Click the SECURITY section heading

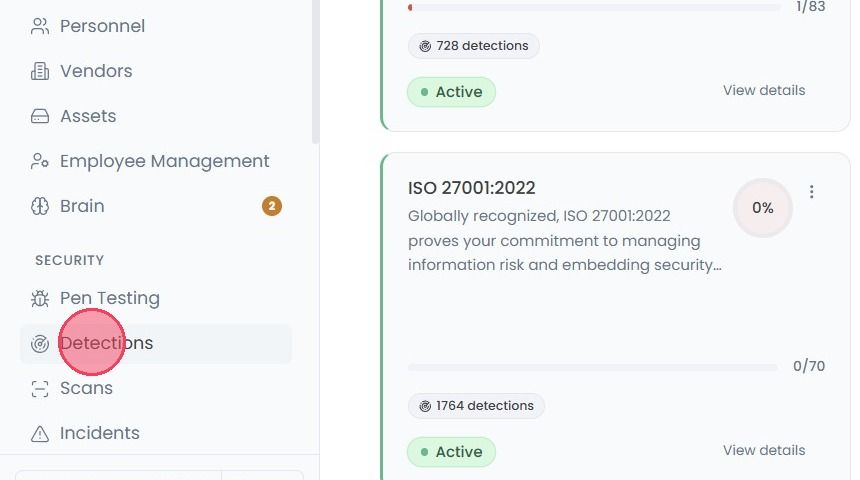(70, 260)
